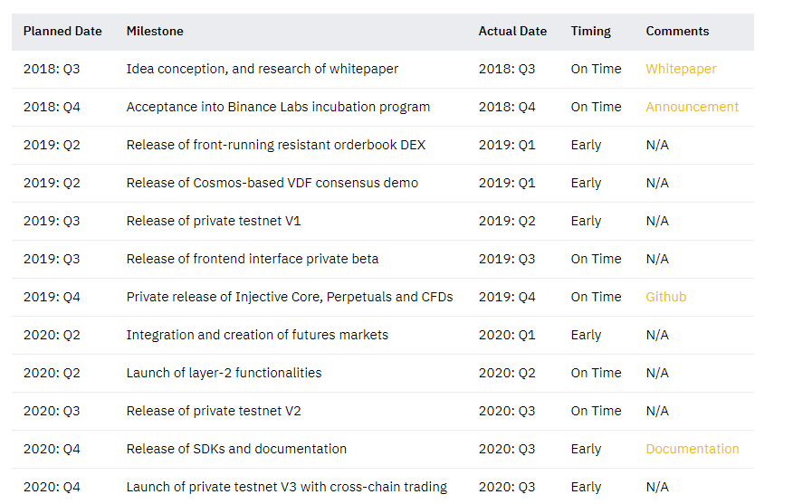Click the Timing column header
812x504 pixels.
590,32
